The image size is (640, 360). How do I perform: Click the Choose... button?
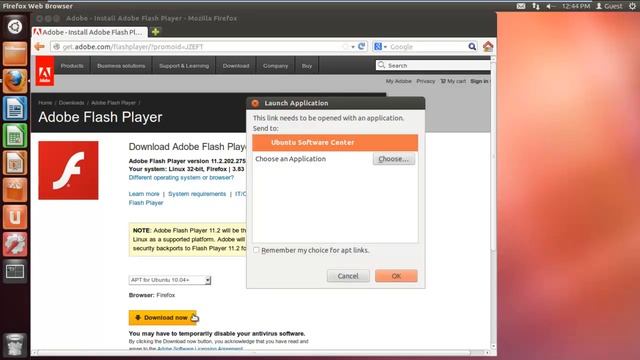pyautogui.click(x=393, y=159)
